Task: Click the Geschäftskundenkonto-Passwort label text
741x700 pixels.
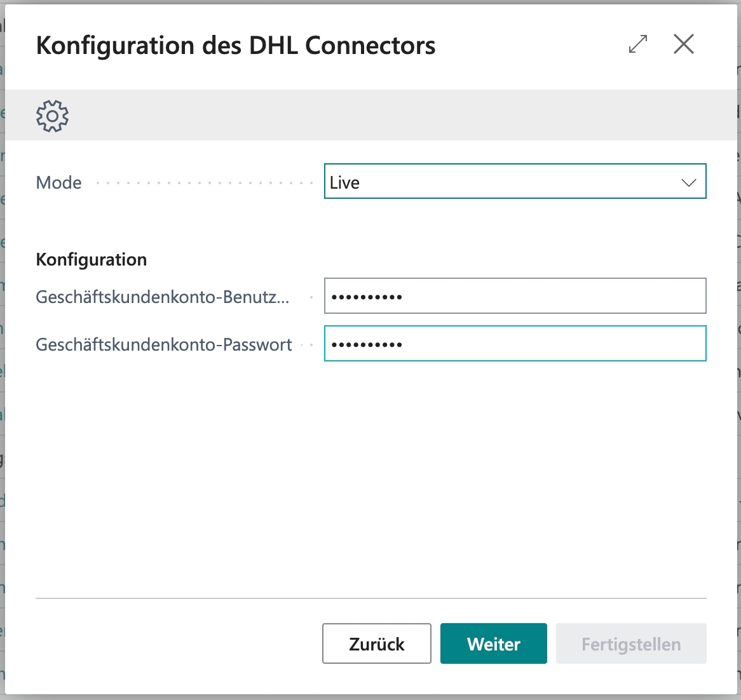Action: 164,344
